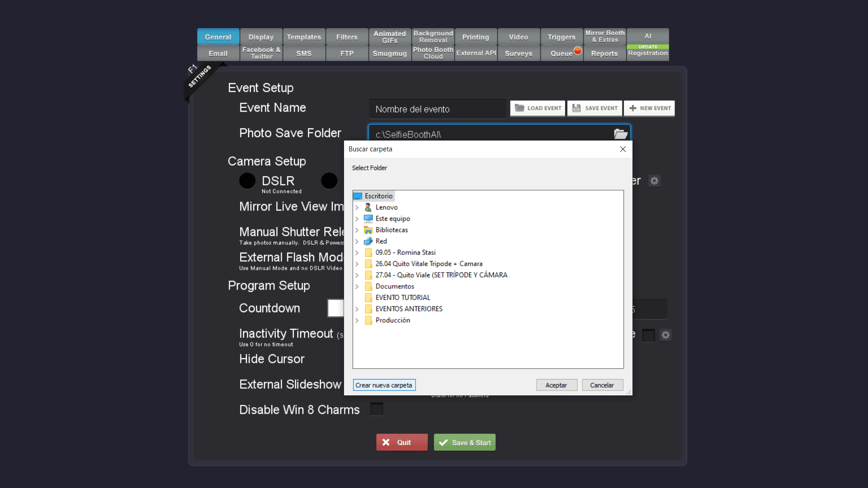Click the Este equipo computer icon
Screen dimensions: 868x488
click(x=368, y=219)
